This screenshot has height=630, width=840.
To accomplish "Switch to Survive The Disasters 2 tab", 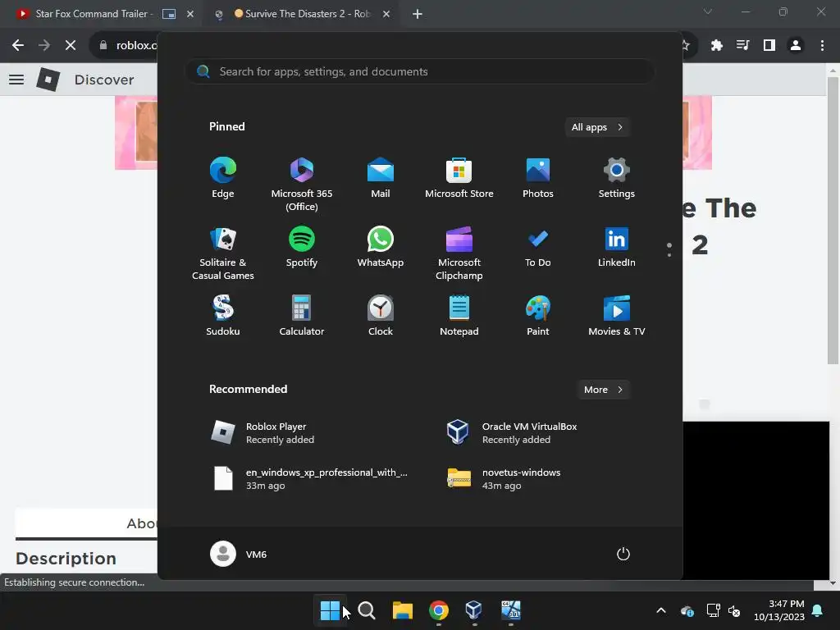I will coord(308,14).
